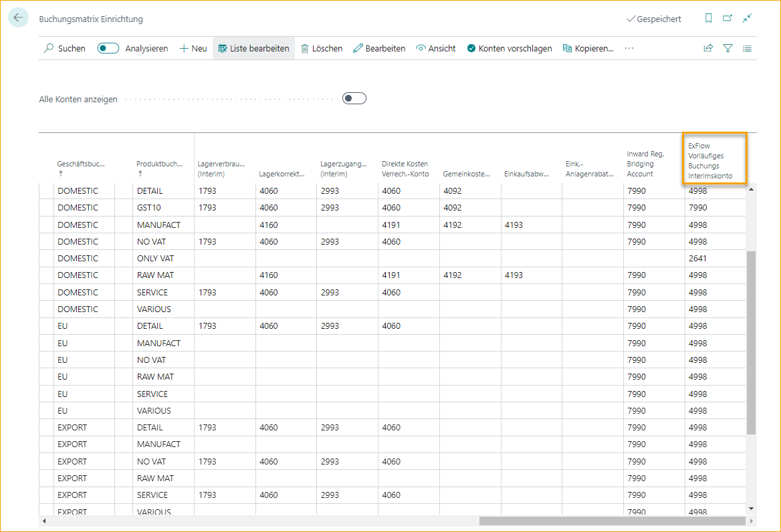Click the bookmark icon in header
The image size is (781, 532).
click(x=709, y=19)
